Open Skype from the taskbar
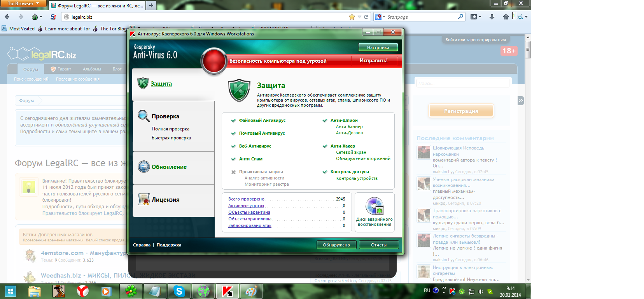 tap(179, 291)
